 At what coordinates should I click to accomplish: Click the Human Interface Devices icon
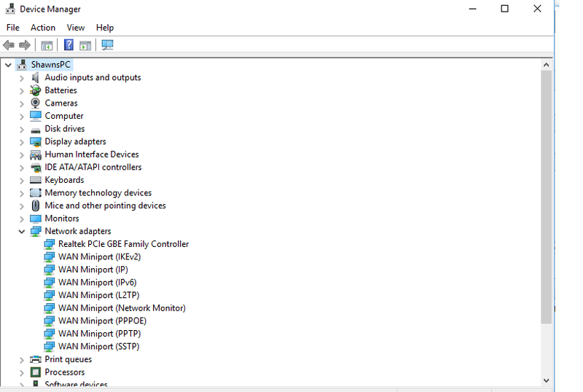(35, 154)
